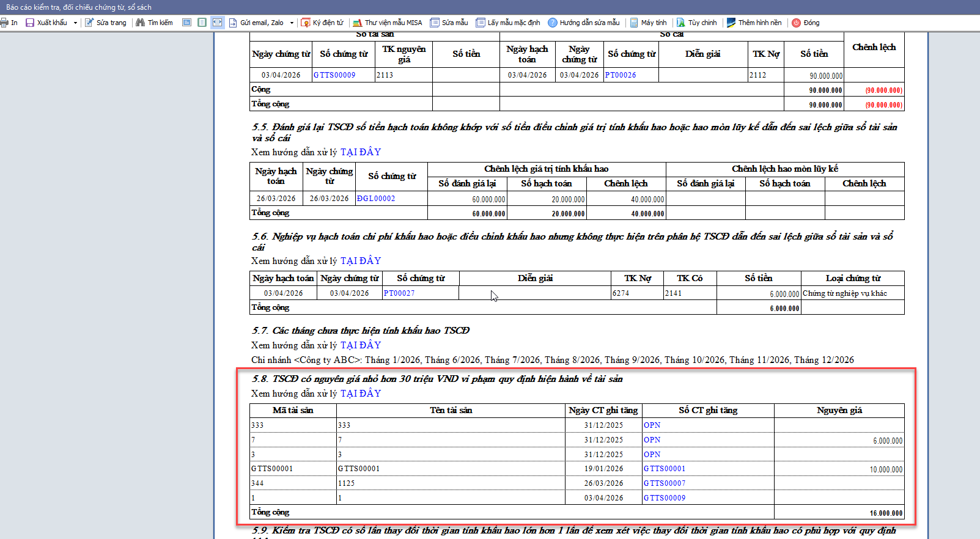
Task: Toggle the fit page width view icon
Action: point(218,23)
